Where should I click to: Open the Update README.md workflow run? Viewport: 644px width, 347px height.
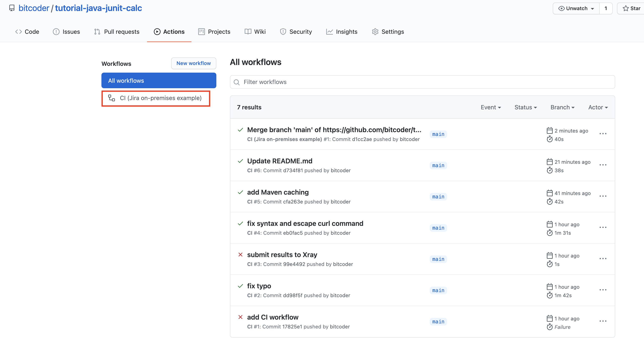point(280,161)
